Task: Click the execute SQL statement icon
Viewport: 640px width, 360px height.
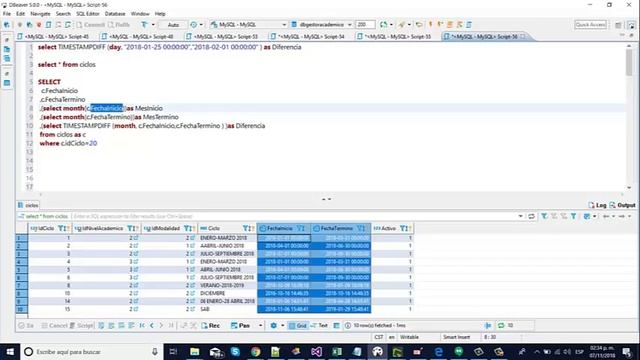Action: (x=430, y=25)
